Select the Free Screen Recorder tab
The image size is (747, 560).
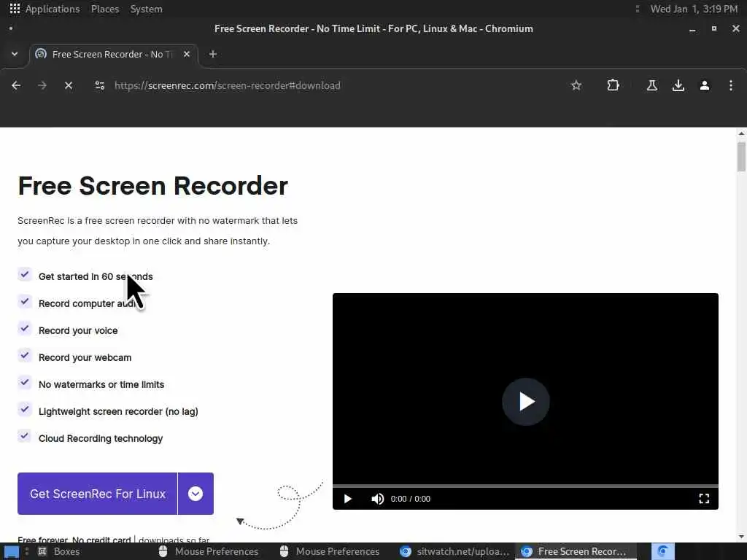(x=113, y=55)
